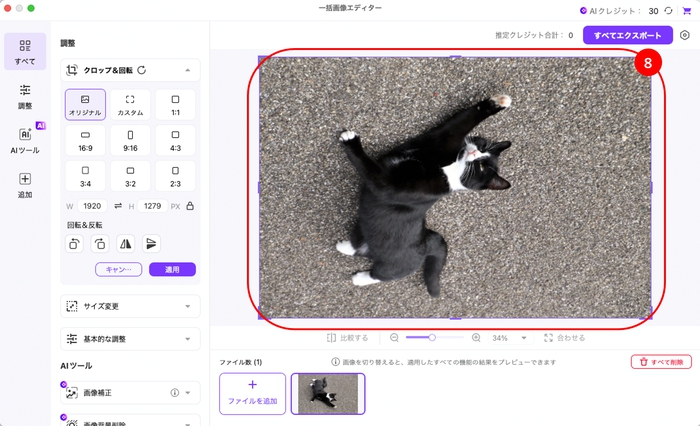Image resolution: width=700 pixels, height=426 pixels.
Task: Expand the サイズ変更 section
Action: tap(188, 306)
